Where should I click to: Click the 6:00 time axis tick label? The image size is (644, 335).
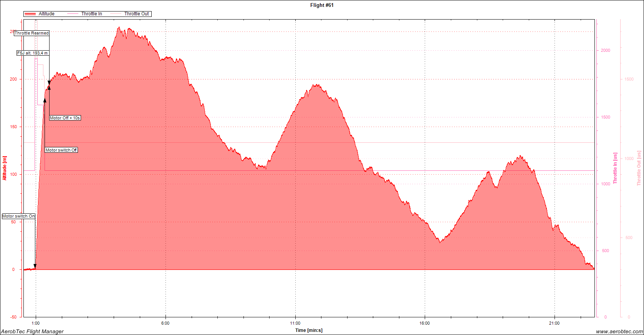166,323
